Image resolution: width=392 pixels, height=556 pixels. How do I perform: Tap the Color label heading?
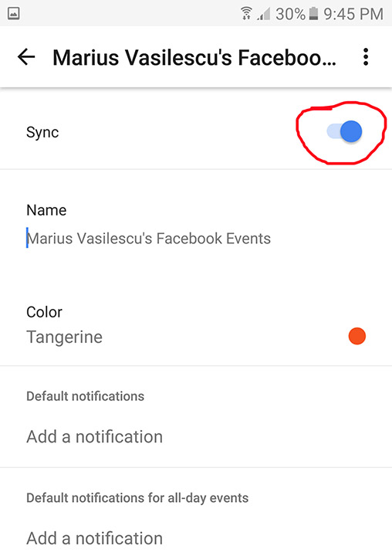coord(44,313)
